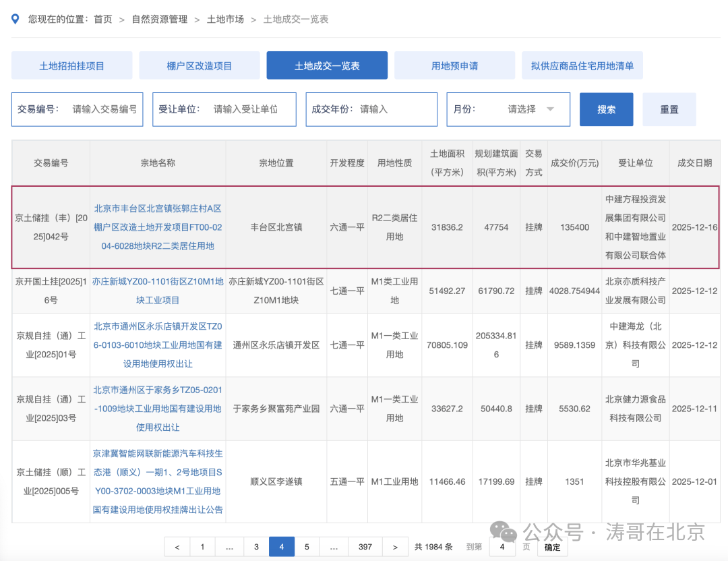Open 拟供应商品住宅用地清单 tab
The width and height of the screenshot is (728, 561).
tap(582, 66)
